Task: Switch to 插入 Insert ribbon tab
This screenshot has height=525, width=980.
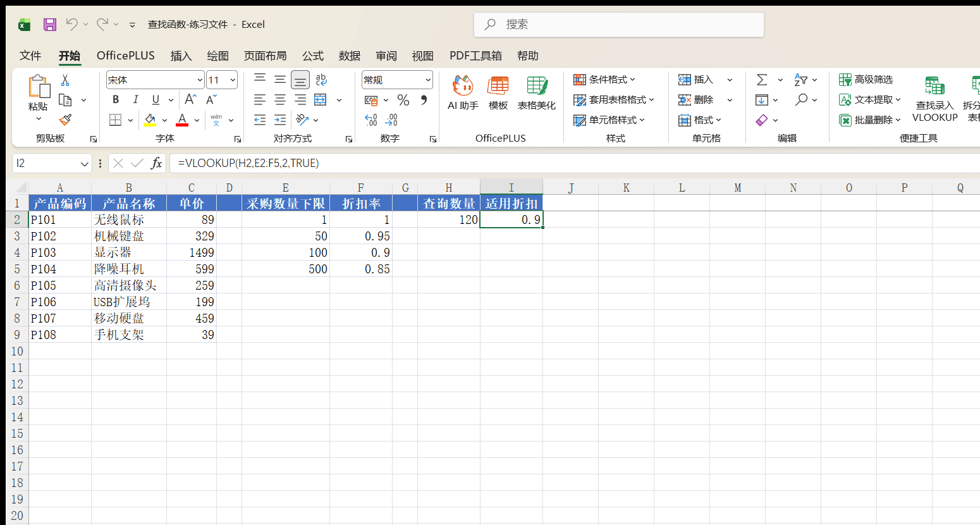Action: 181,56
